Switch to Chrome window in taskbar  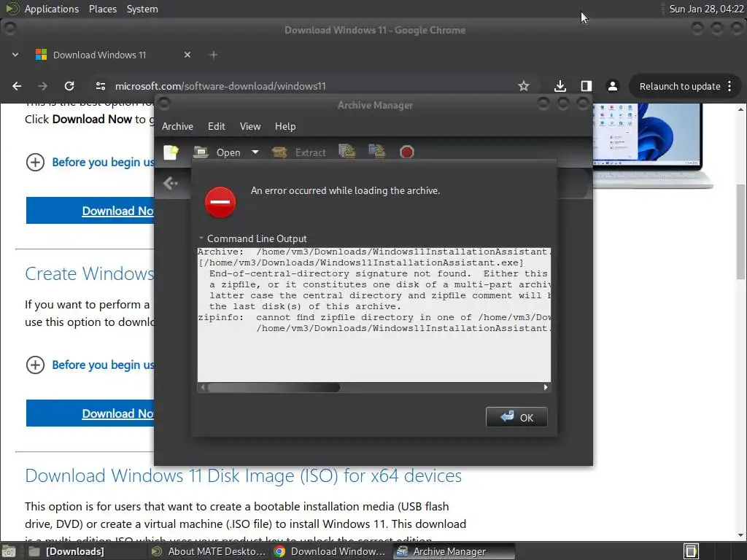coord(330,551)
